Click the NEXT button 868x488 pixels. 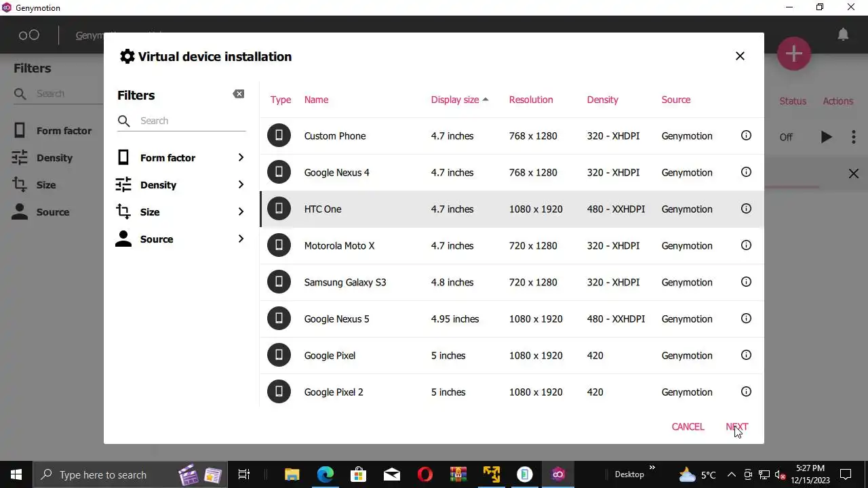point(736,426)
